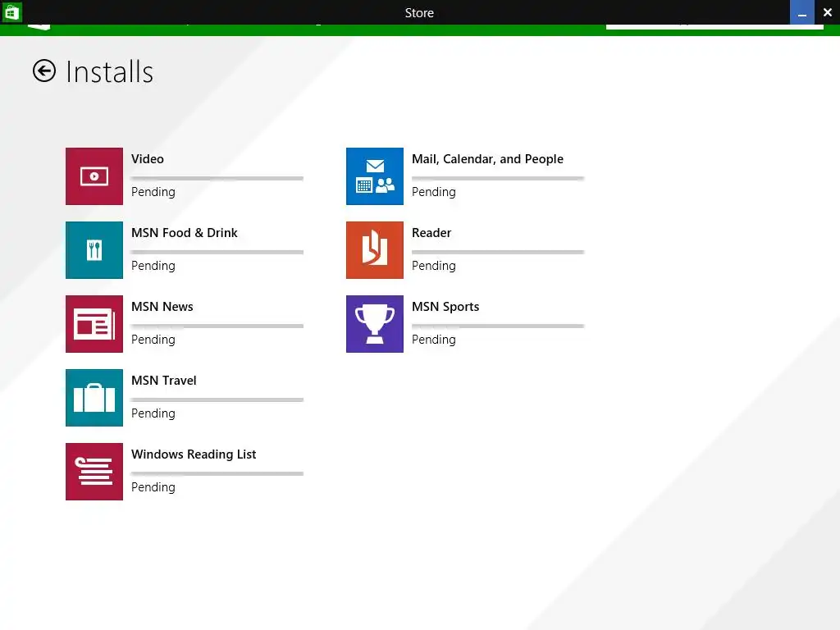Click Pending status under Reader
This screenshot has height=630, width=840.
click(434, 267)
